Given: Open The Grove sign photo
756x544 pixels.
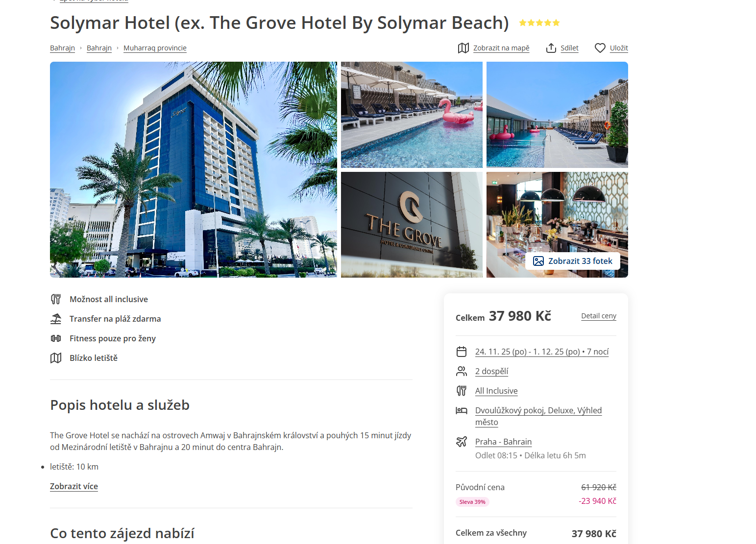Looking at the screenshot, I should [412, 225].
